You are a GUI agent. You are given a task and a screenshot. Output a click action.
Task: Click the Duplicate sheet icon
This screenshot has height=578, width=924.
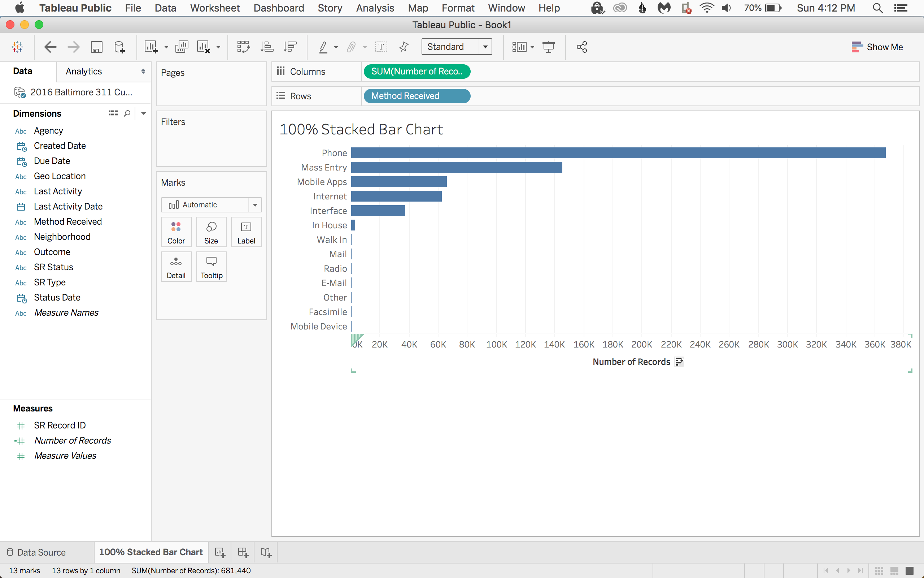182,47
